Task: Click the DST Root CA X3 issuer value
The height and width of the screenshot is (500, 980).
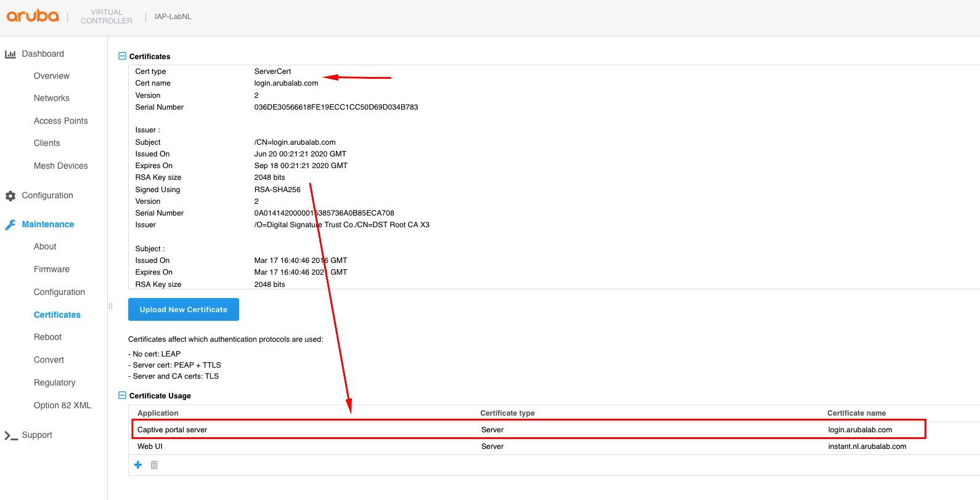Action: click(x=342, y=225)
